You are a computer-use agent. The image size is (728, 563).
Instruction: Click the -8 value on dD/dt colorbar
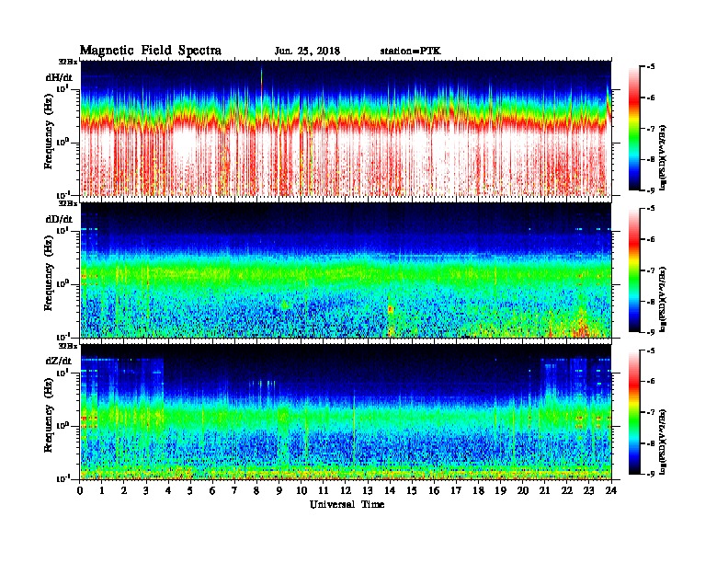651,301
